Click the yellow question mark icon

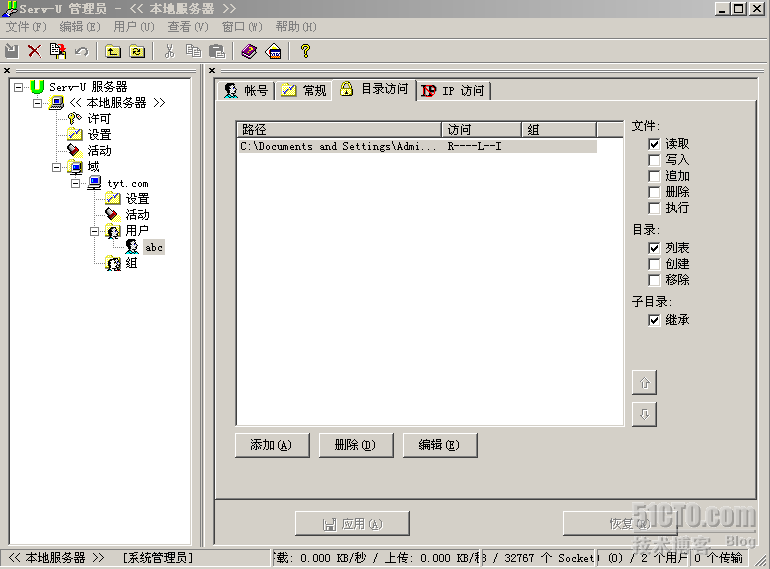pos(305,51)
